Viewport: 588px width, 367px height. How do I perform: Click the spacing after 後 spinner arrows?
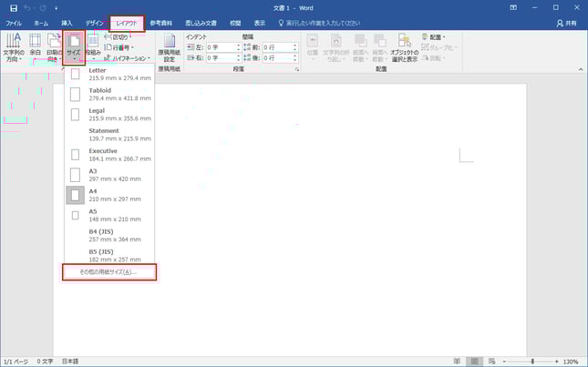(295, 58)
